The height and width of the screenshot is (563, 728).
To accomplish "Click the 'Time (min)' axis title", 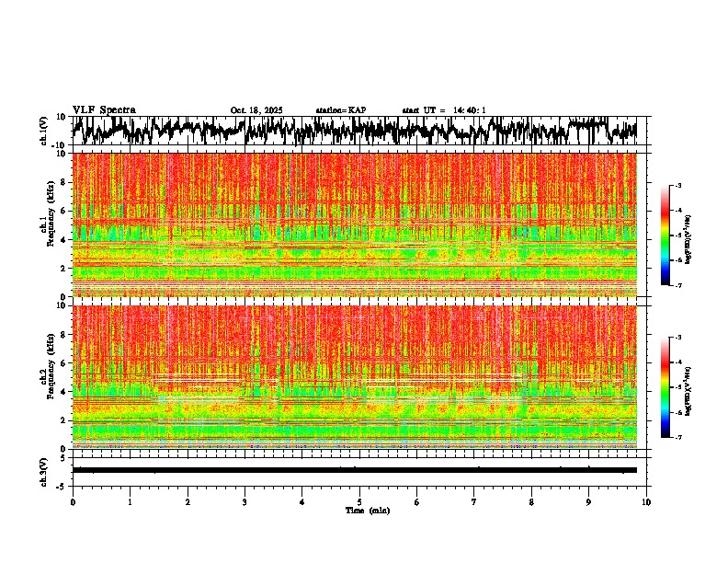I will pos(368,511).
